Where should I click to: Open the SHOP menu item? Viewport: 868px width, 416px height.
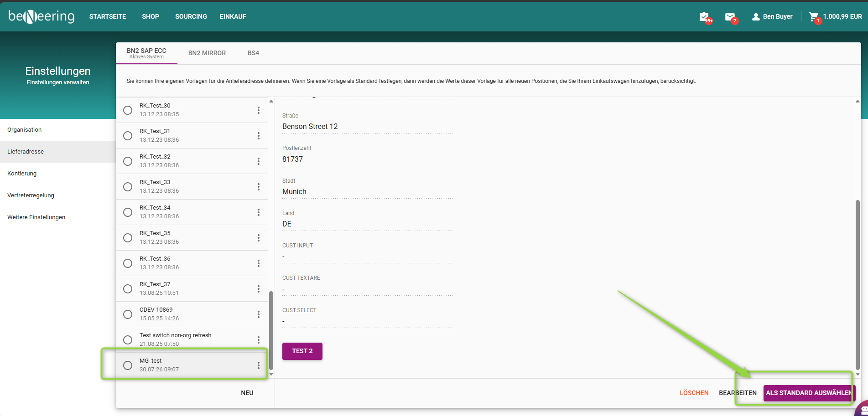click(151, 16)
